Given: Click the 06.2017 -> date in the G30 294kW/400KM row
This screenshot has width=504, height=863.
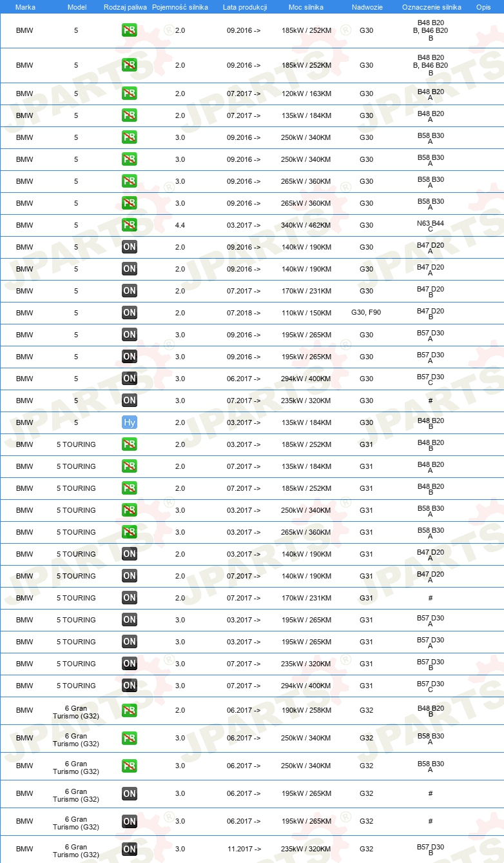Looking at the screenshot, I should click(x=244, y=379).
